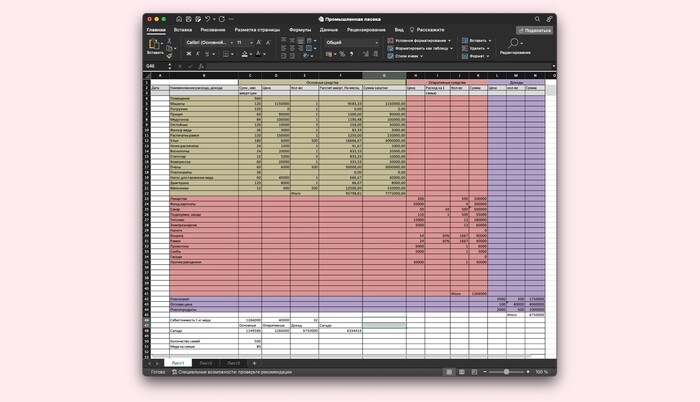Click the Расскажите tell-me field
Viewport: 700px width, 402px height.
coord(427,30)
